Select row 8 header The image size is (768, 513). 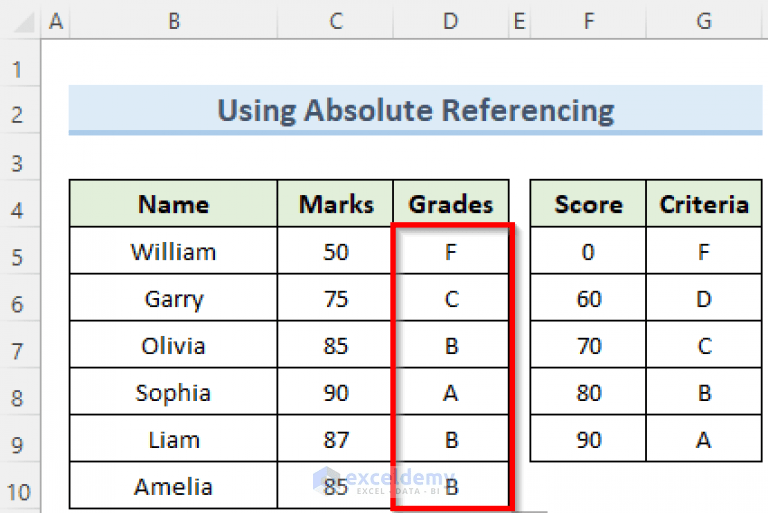[x=20, y=392]
